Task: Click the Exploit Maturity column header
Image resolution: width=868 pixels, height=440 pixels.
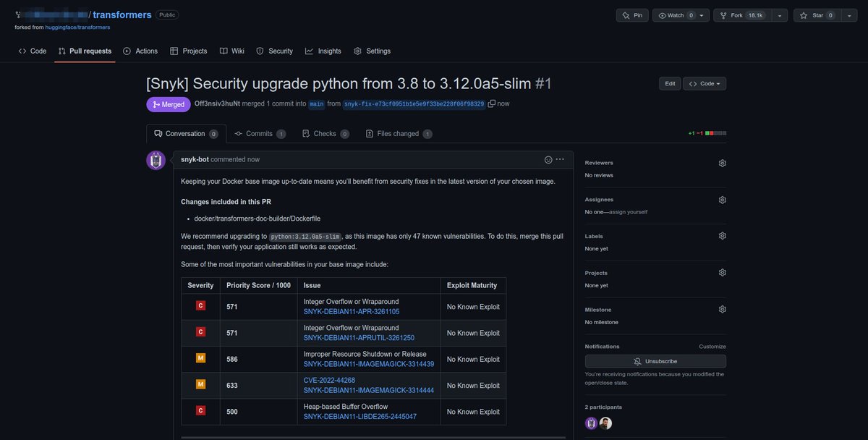Action: (472, 285)
